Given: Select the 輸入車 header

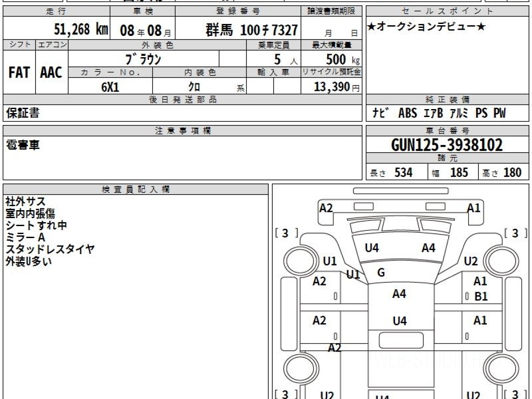Looking at the screenshot, I should click(274, 73).
